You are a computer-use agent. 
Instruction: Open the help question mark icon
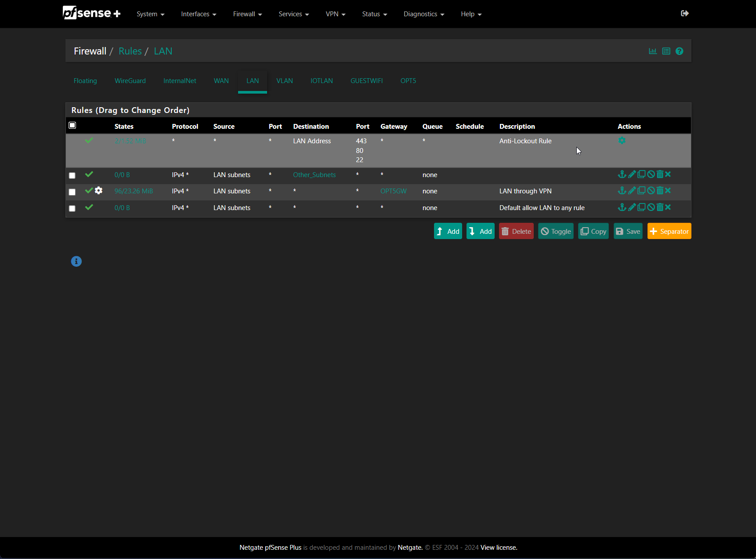tap(679, 51)
